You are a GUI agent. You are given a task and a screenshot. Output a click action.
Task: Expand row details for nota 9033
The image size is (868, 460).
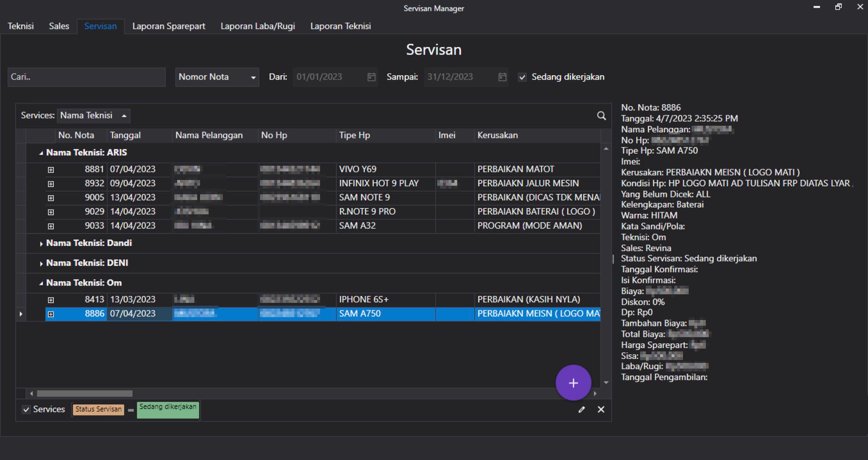51,226
